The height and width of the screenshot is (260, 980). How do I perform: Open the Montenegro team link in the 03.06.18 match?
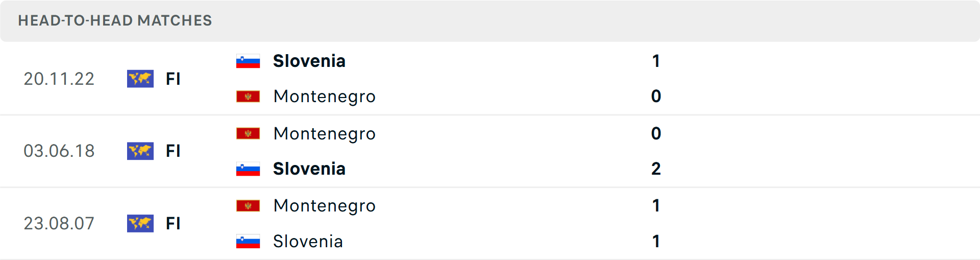coord(325,134)
